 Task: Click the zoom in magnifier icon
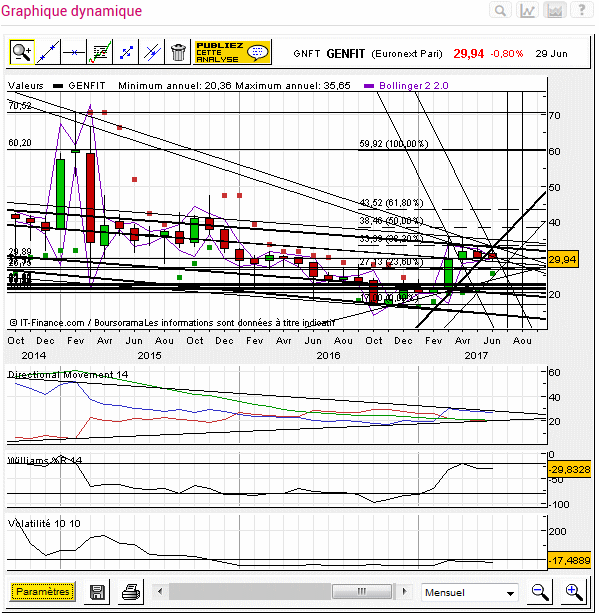pos(574,591)
